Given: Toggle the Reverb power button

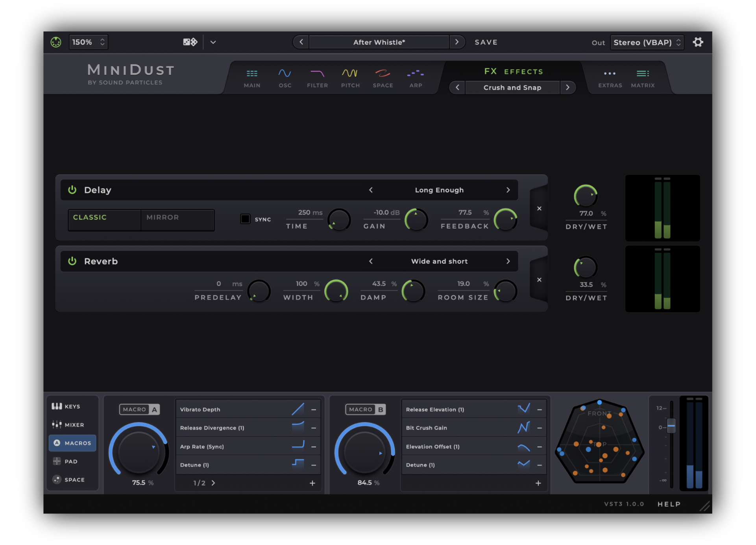Looking at the screenshot, I should tap(72, 261).
